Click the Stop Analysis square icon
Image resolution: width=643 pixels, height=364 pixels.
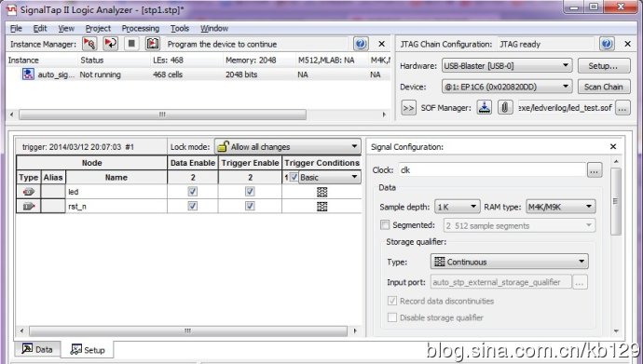(131, 44)
